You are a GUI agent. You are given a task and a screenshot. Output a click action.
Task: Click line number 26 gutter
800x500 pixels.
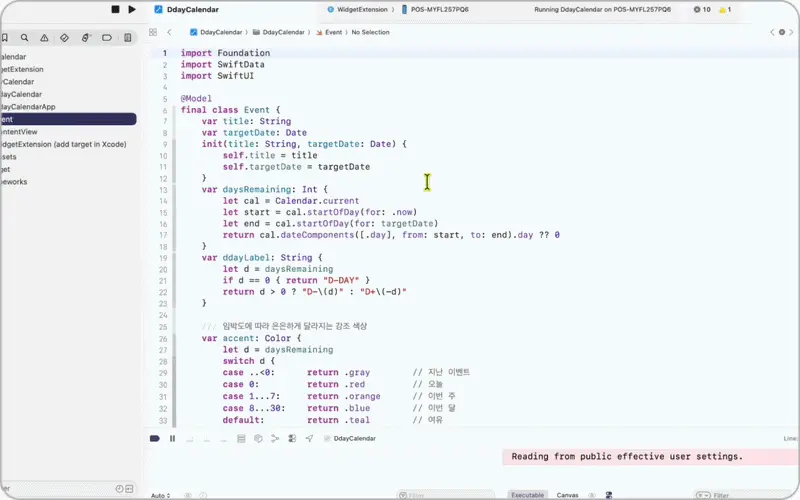coord(163,339)
